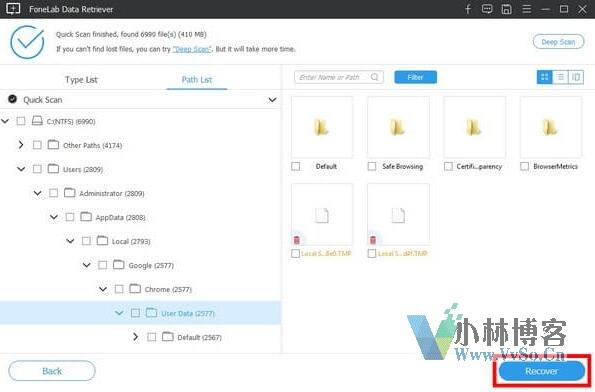Click the C:(NTFS) drive icon
The width and height of the screenshot is (595, 392).
[37, 121]
